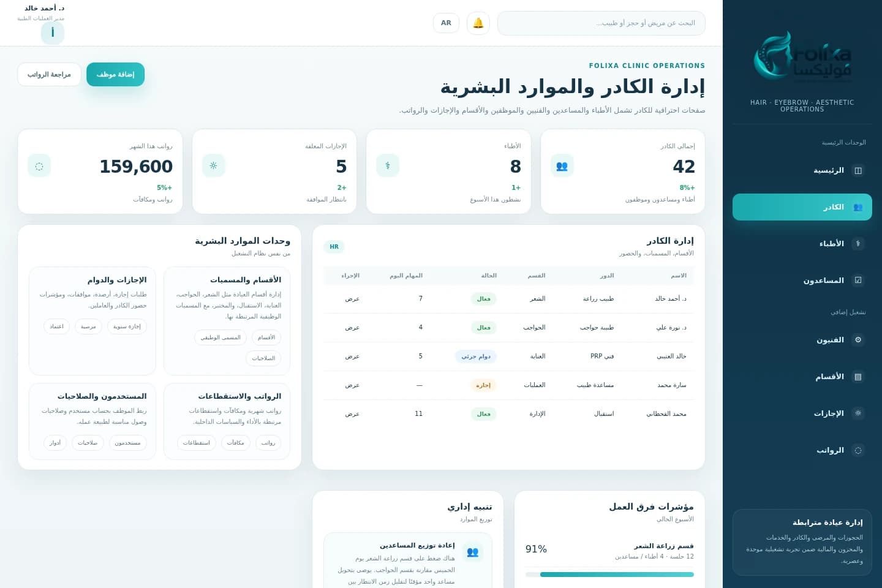Click عرض in د. أحمد خالد row
This screenshot has height=588, width=882.
(352, 299)
